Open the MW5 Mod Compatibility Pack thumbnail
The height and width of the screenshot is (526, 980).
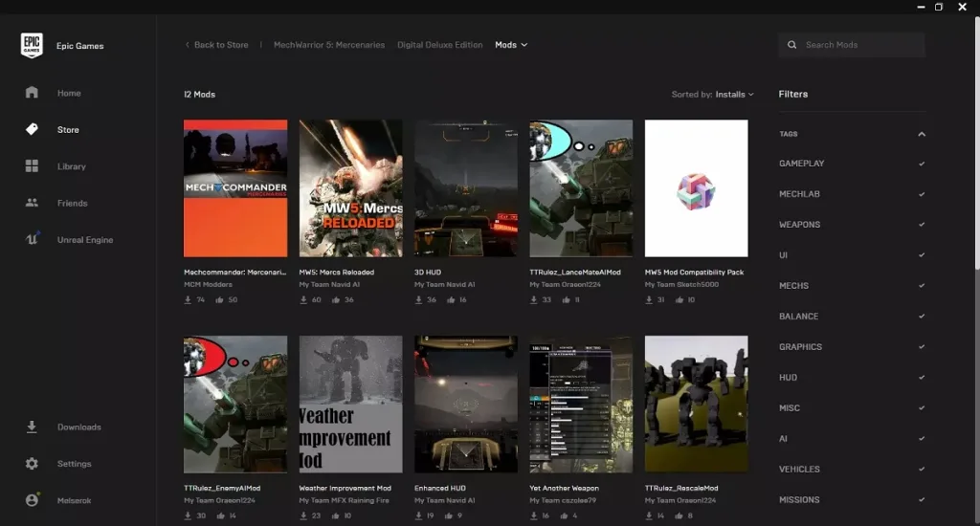pyautogui.click(x=697, y=188)
